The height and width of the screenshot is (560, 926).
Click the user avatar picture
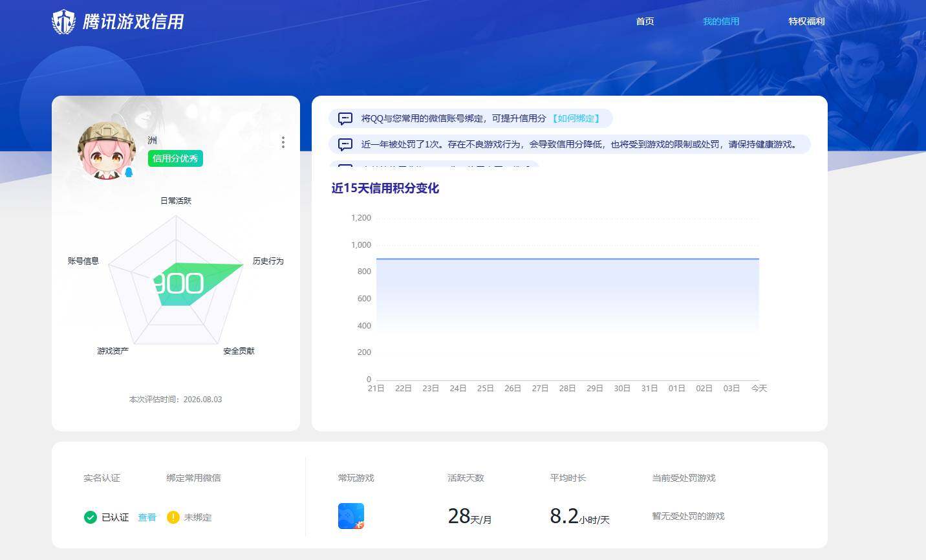click(x=106, y=150)
